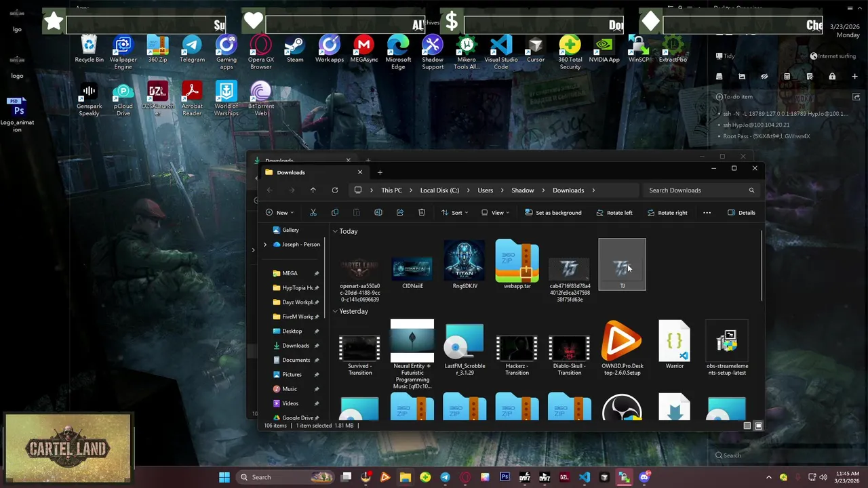Expand the chevron after Downloads in address bar
Screen dimensions: 868x488
pyautogui.click(x=593, y=190)
